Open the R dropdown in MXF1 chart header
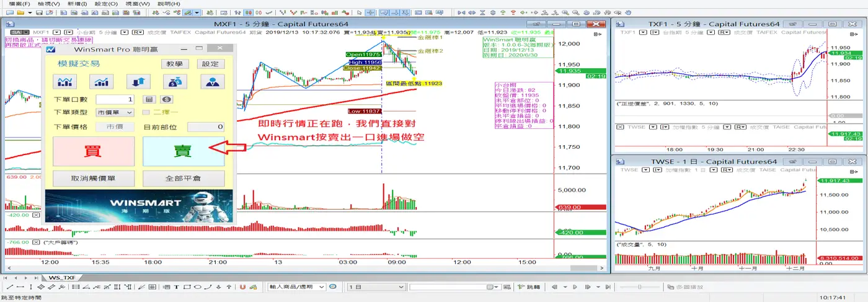Viewport: 868px width, 302px height. [x=138, y=32]
